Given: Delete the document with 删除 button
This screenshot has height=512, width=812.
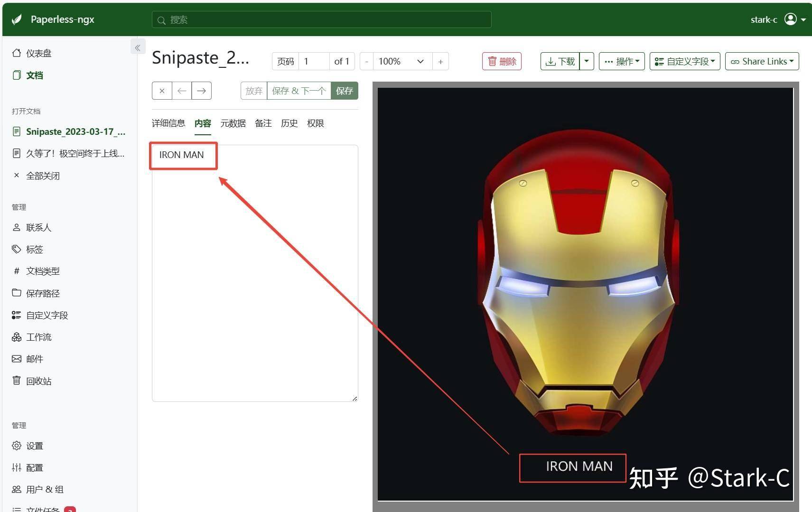Looking at the screenshot, I should (x=502, y=61).
